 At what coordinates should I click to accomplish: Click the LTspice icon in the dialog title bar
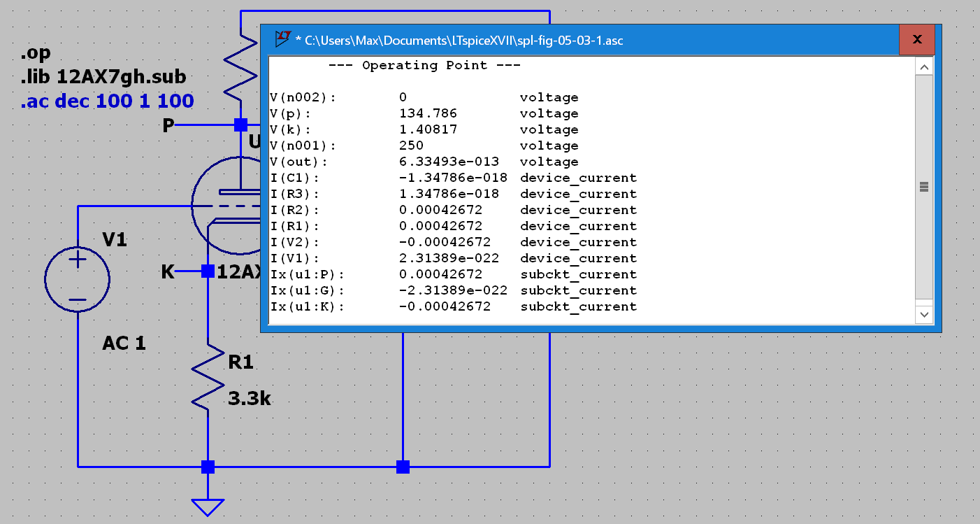tap(282, 40)
